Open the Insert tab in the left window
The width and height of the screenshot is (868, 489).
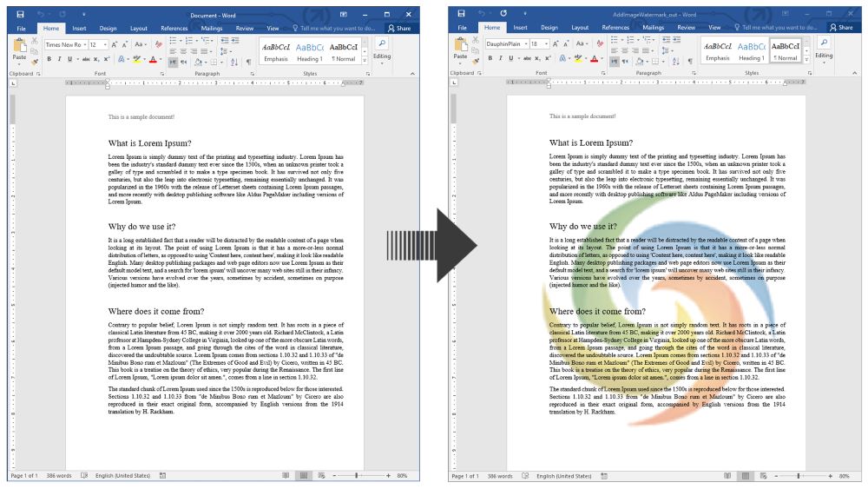point(77,29)
